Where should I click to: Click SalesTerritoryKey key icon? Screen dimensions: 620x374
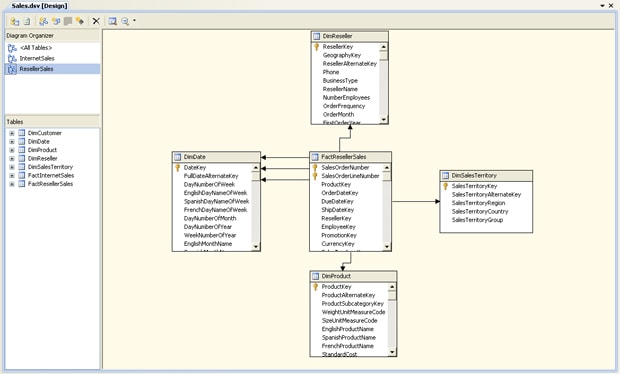tap(445, 186)
